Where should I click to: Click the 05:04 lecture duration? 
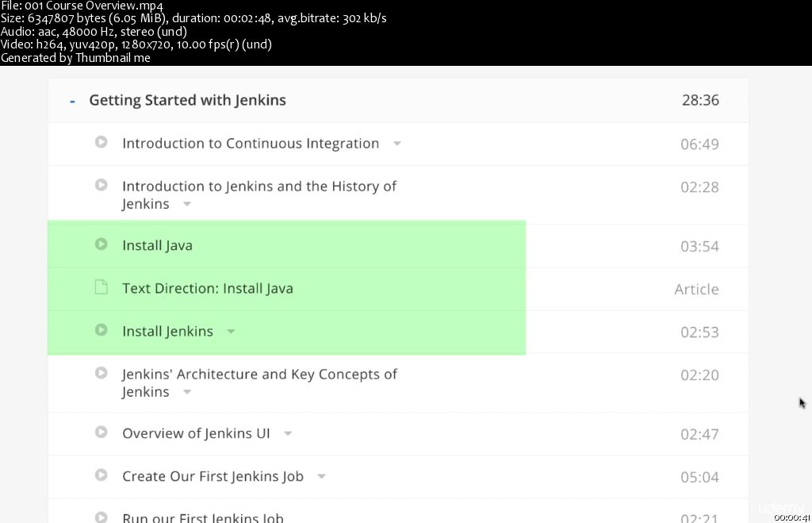(x=699, y=478)
